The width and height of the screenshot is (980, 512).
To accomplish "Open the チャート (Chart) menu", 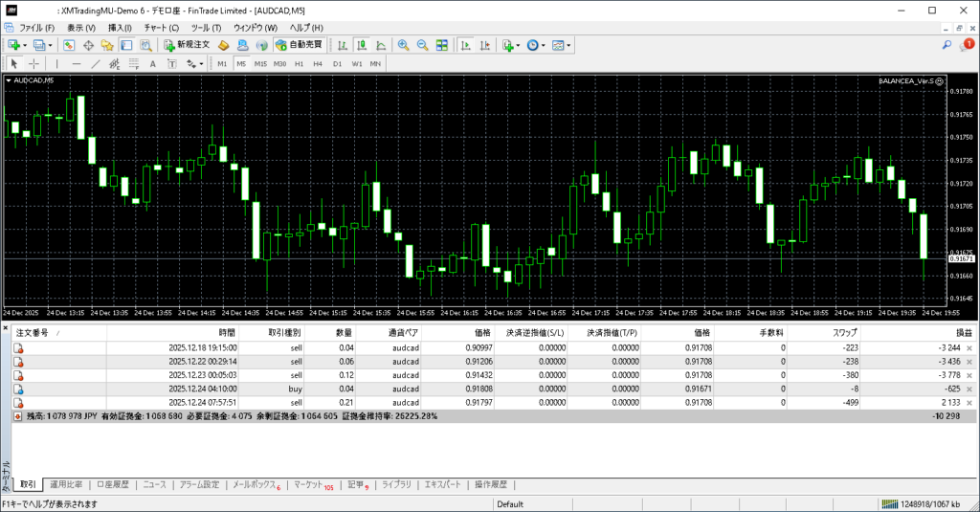I will (161, 28).
